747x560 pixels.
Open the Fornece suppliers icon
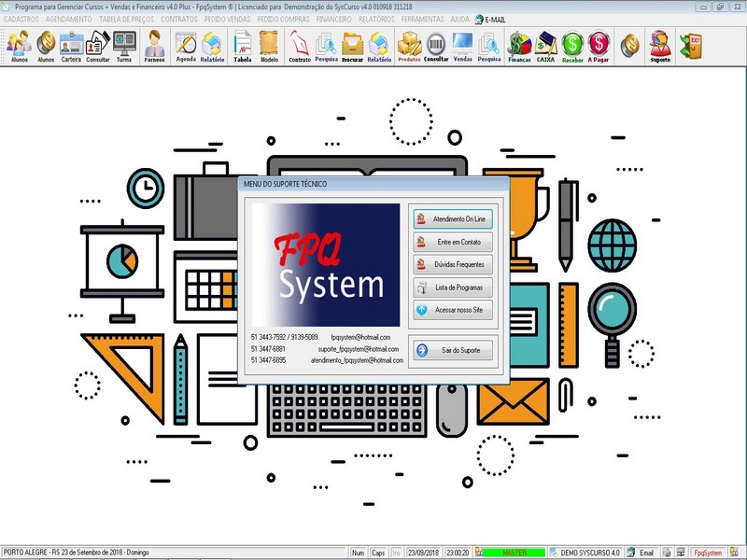coord(154,46)
